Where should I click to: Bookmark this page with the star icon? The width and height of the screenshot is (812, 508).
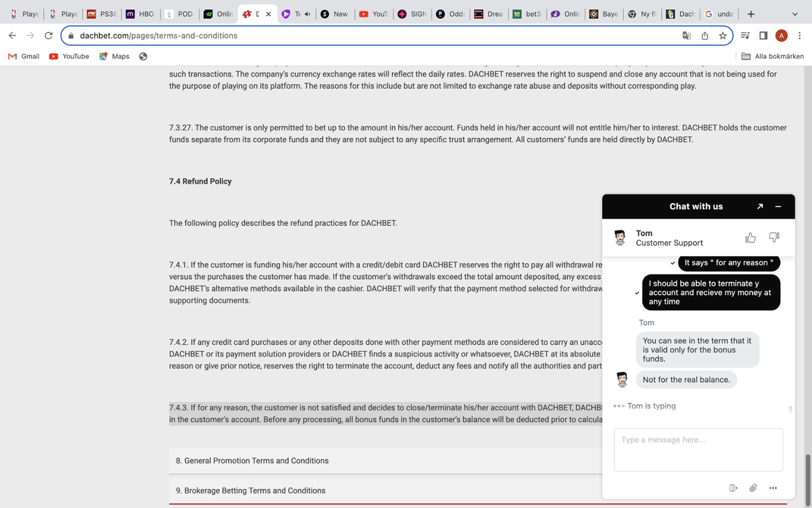point(723,36)
